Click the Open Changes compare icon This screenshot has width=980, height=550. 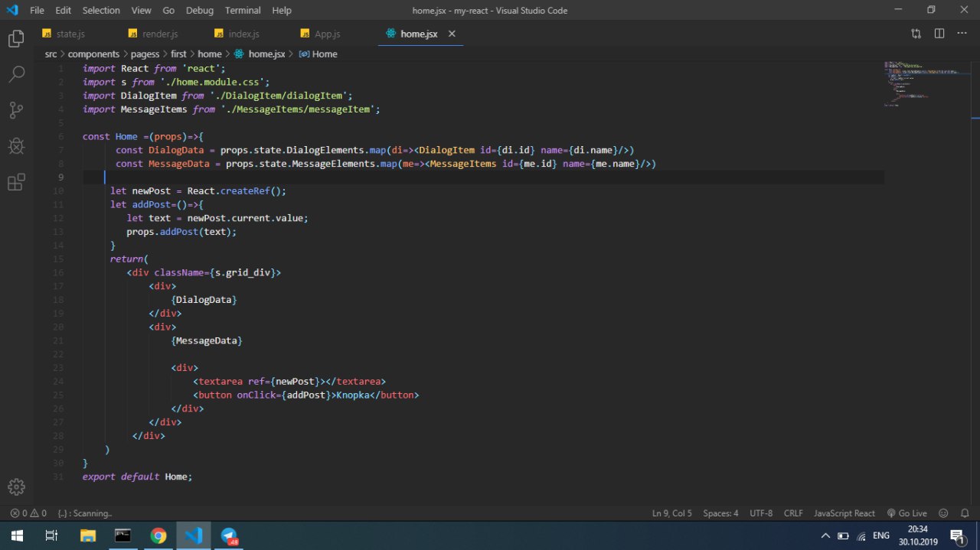click(916, 34)
